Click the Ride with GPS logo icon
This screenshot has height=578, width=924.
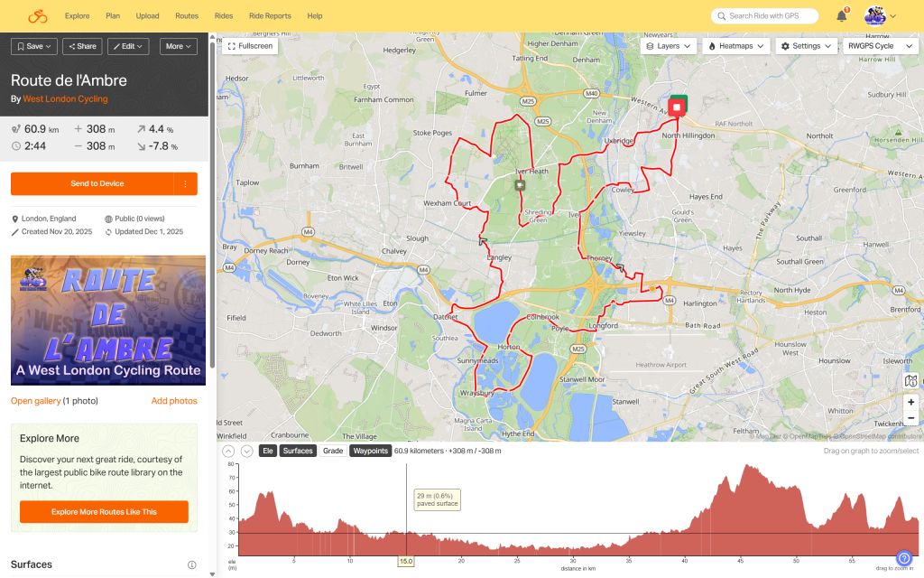[37, 16]
